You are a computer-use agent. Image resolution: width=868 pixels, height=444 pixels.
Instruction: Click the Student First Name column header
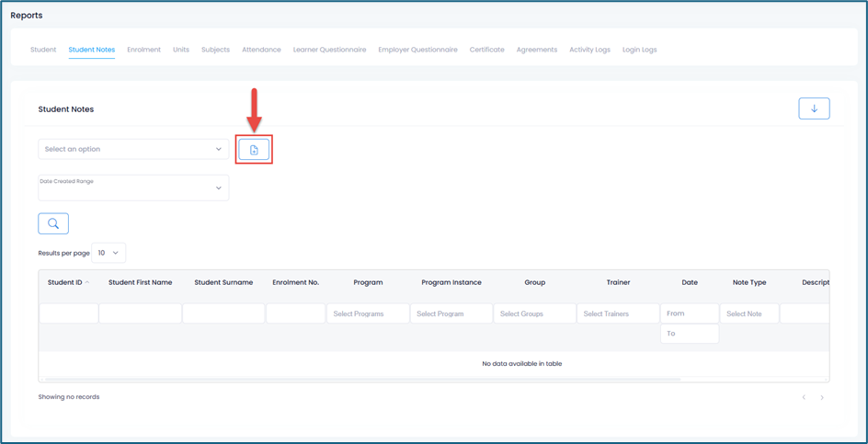point(140,282)
